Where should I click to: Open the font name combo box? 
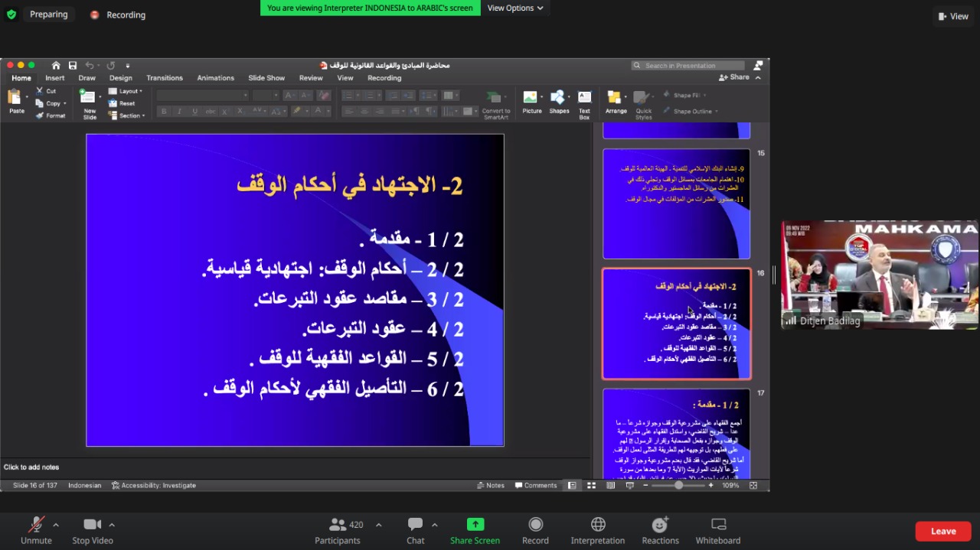(203, 96)
